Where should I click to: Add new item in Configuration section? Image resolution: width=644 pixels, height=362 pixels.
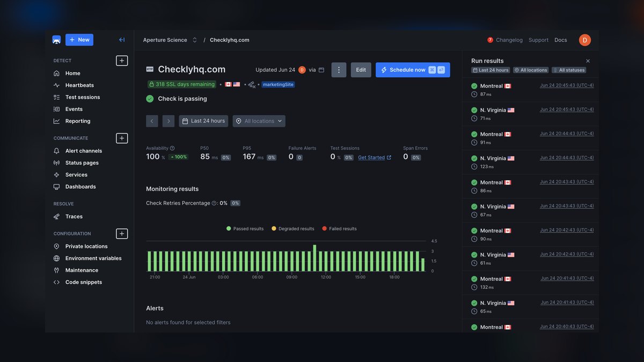pos(122,234)
